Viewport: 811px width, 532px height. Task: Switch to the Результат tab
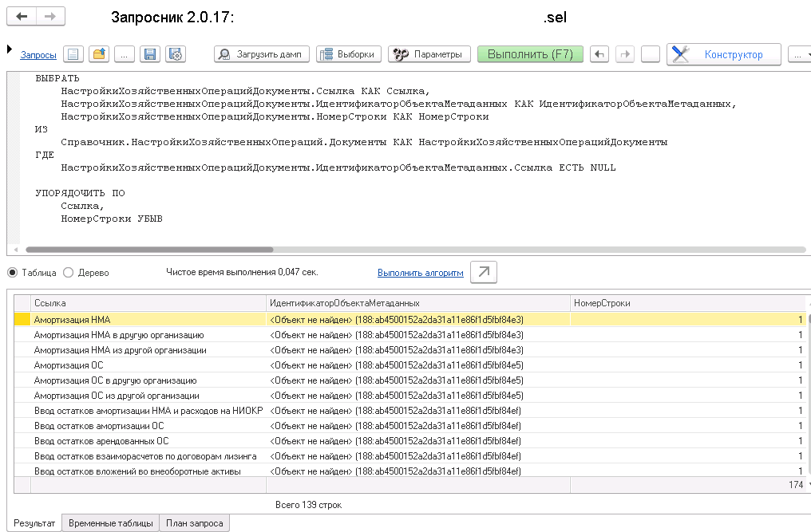[34, 523]
